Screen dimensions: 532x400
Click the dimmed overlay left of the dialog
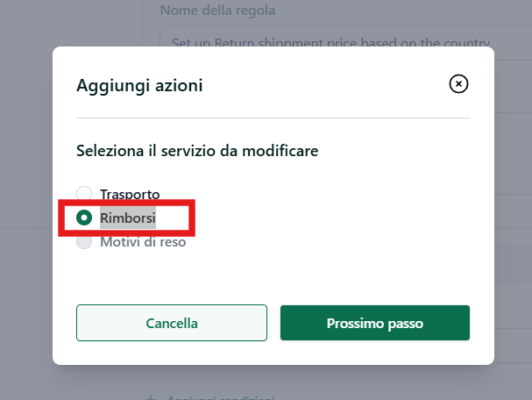(26, 204)
